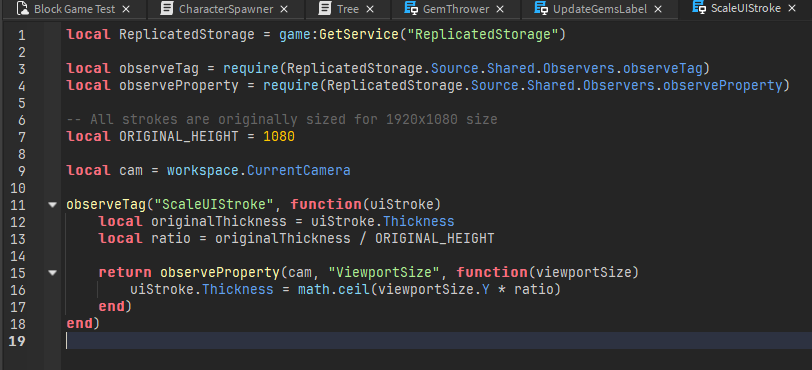Close the CharacterSpawner tab
Viewport: 812px width, 370px height.
(x=284, y=9)
